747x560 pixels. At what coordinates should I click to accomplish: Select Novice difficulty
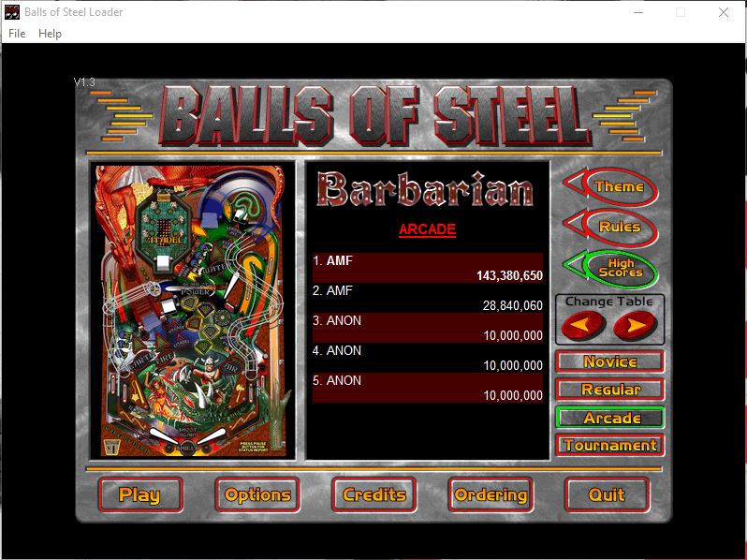click(x=610, y=361)
